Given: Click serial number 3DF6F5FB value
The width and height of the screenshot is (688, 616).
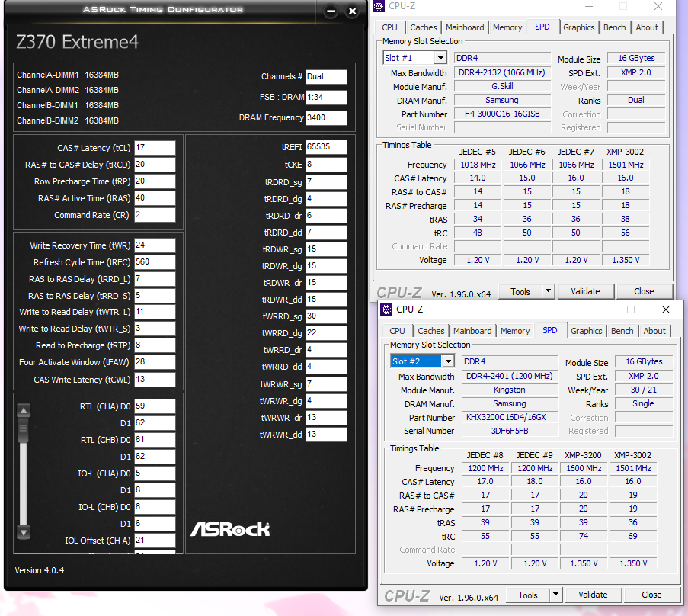Looking at the screenshot, I should click(x=510, y=431).
